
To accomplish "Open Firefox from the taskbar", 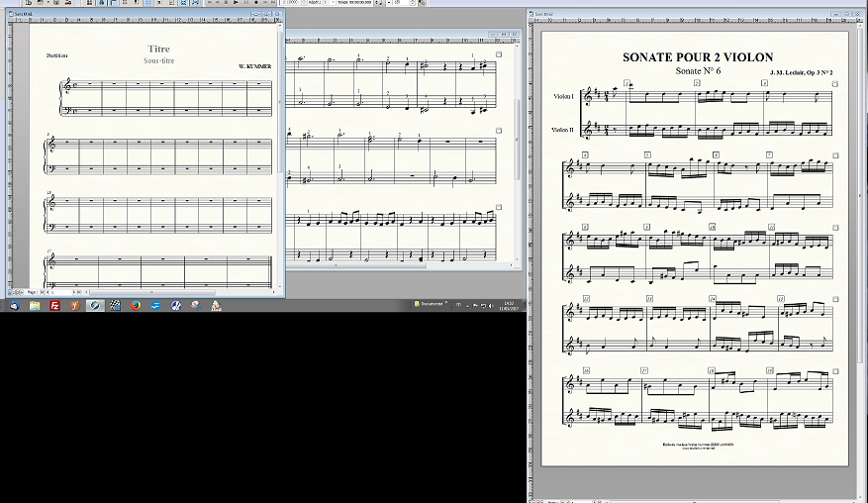I will point(136,306).
